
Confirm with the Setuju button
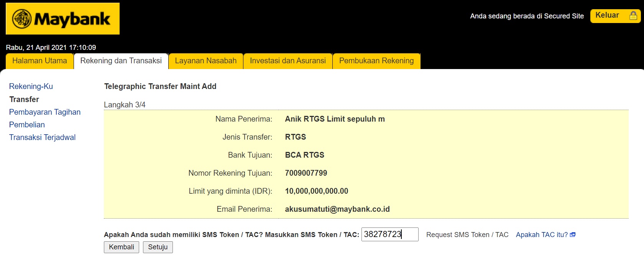pos(158,247)
